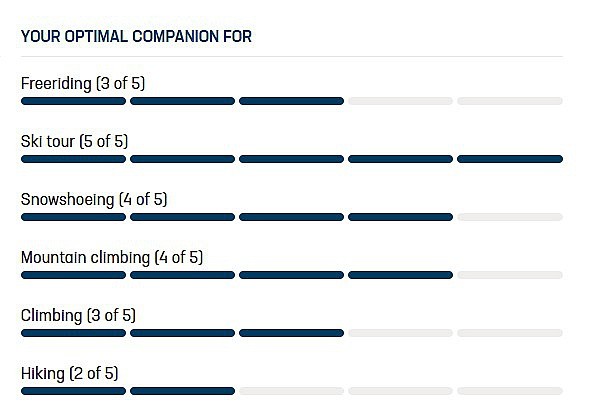Click the first Mountain climbing bar segment
Screen dimensions: 601x406
point(73,275)
